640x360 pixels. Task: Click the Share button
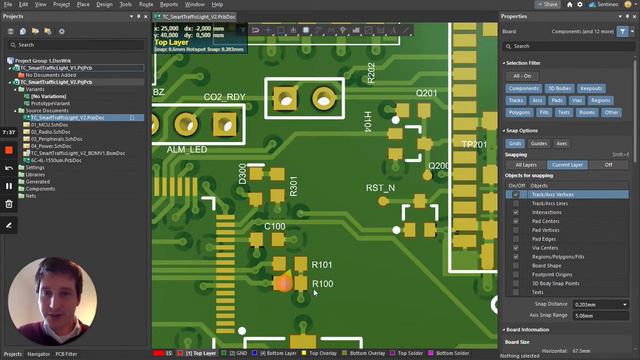coord(547,4)
